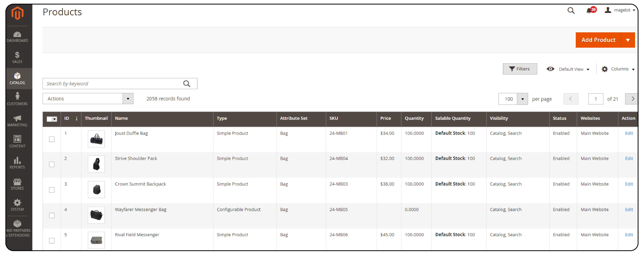Screen dimensions: 644x254
Task: Open the per page count dropdown
Action: tap(522, 99)
